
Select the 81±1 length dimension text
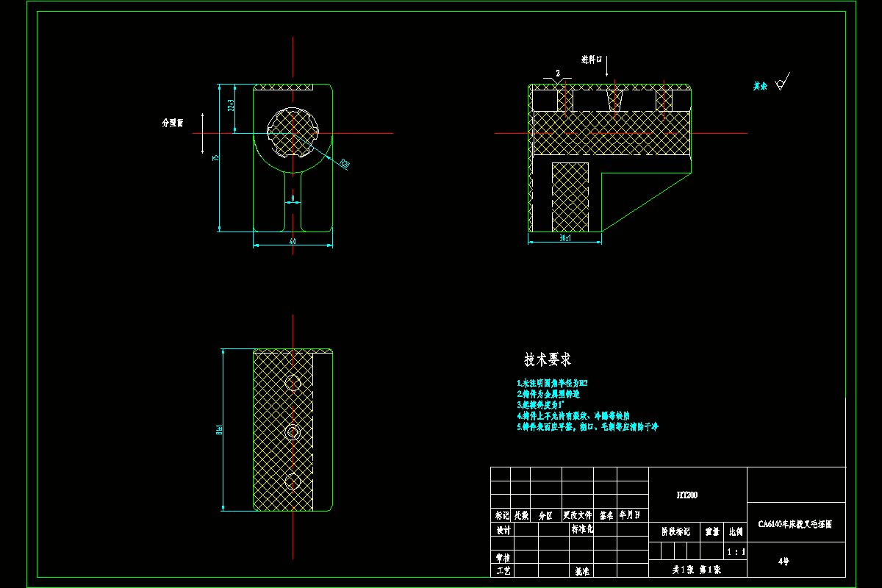coord(219,430)
